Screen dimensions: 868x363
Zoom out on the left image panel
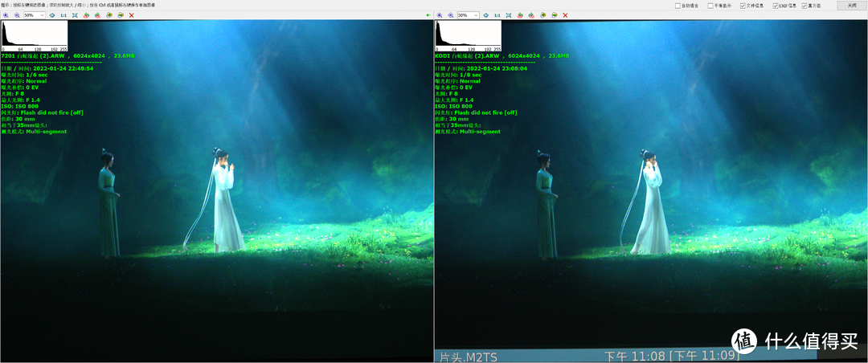pyautogui.click(x=17, y=15)
